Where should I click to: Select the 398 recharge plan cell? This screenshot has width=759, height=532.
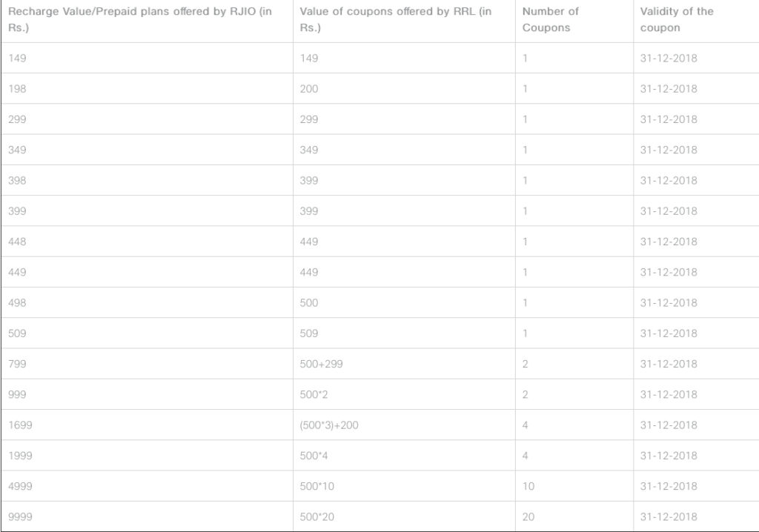[147, 180]
